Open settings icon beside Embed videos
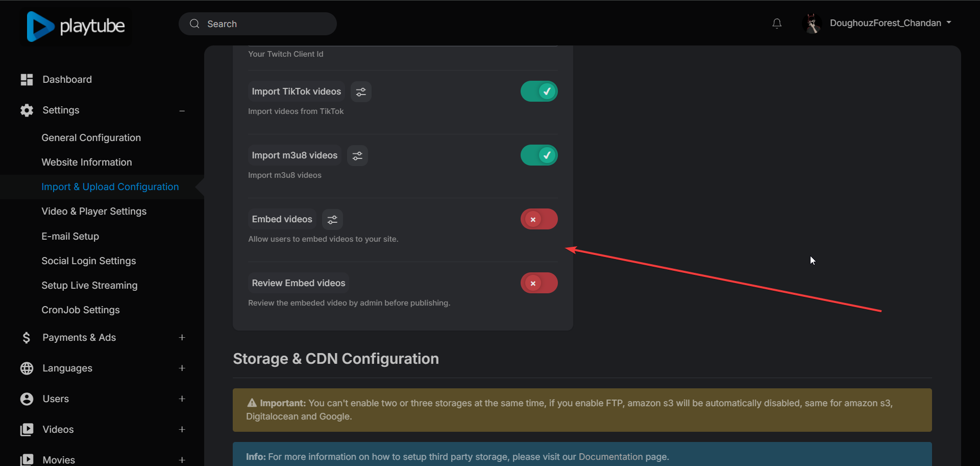Screen dimensions: 980x466 332,220
